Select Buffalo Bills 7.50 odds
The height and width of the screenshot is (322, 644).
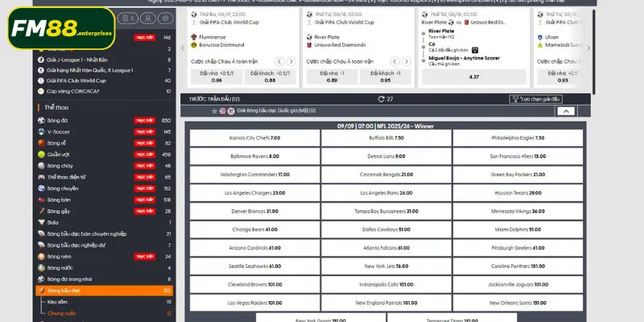[x=386, y=138]
